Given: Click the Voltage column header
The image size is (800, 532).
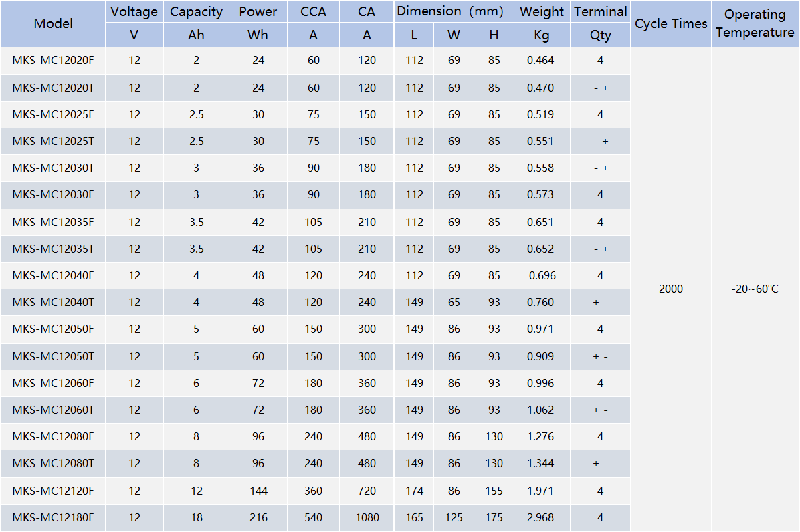Looking at the screenshot, I should [134, 12].
